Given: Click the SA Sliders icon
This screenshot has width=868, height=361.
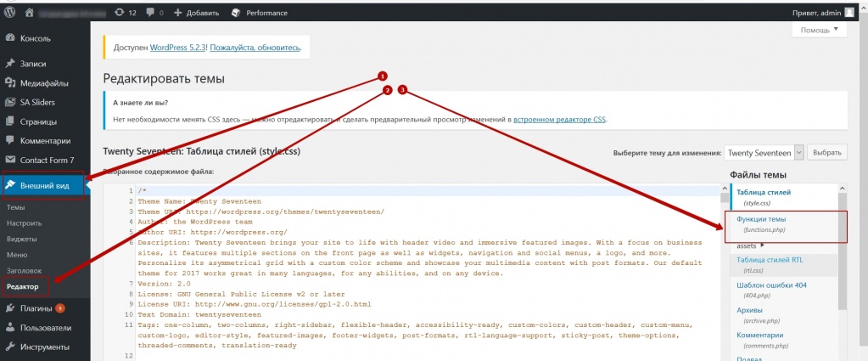Looking at the screenshot, I should tap(10, 102).
